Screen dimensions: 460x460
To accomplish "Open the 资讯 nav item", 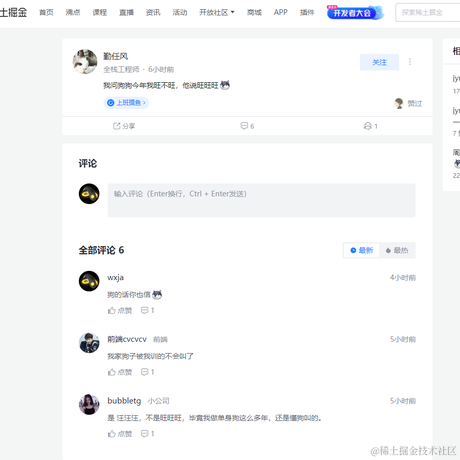I will pos(153,13).
